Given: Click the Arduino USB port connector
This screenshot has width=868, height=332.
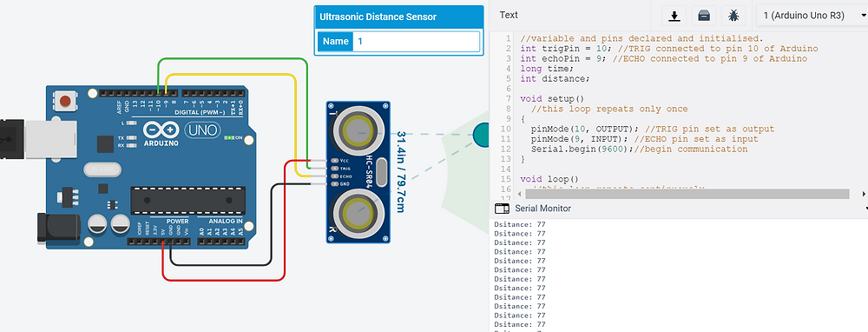Looking at the screenshot, I should pyautogui.click(x=51, y=138).
